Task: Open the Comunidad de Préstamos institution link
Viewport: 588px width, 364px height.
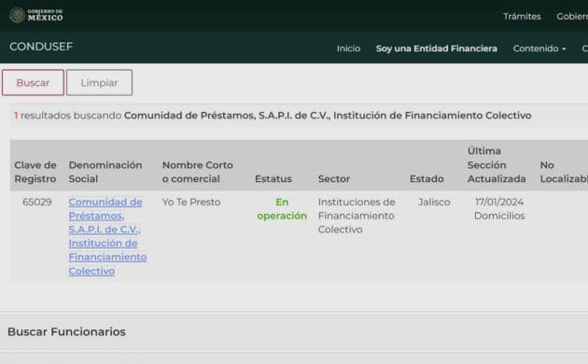Action: [x=107, y=236]
